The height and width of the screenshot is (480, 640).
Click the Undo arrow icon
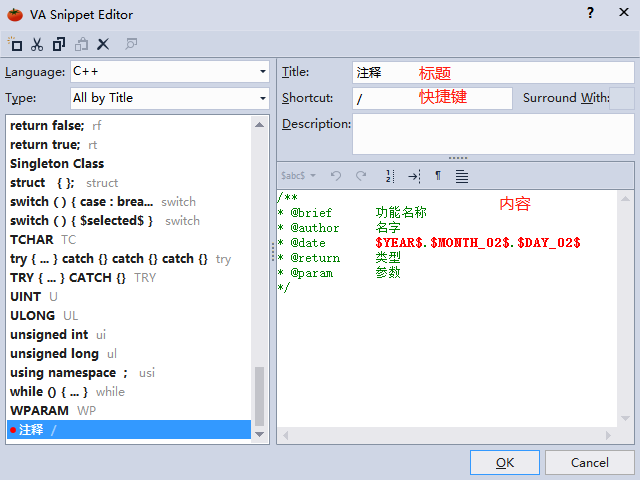(x=336, y=176)
